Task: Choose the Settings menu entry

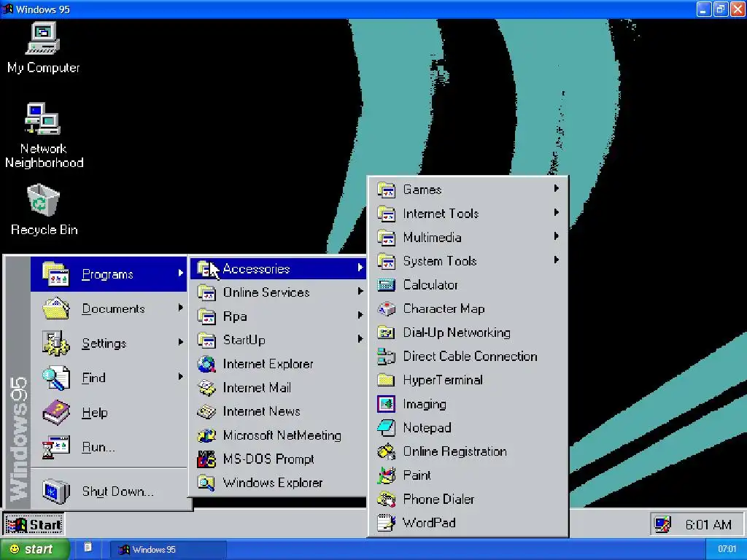Action: click(x=109, y=343)
